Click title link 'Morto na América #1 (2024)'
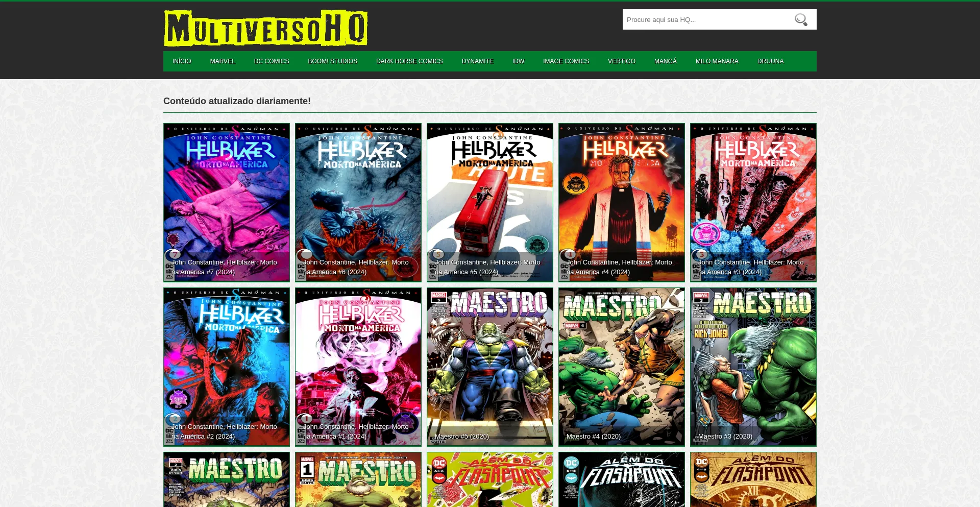This screenshot has height=507, width=980. (356, 431)
